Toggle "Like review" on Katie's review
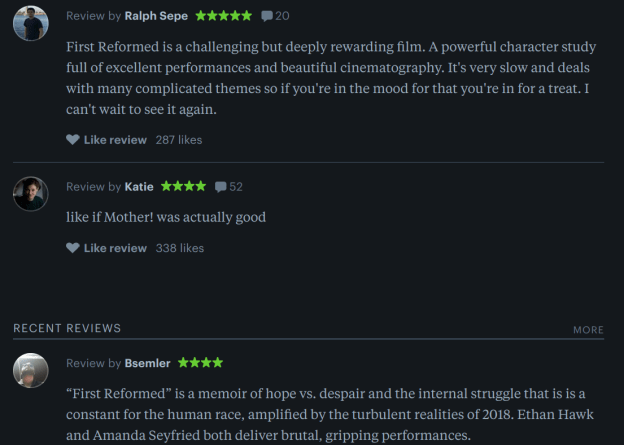 115,248
